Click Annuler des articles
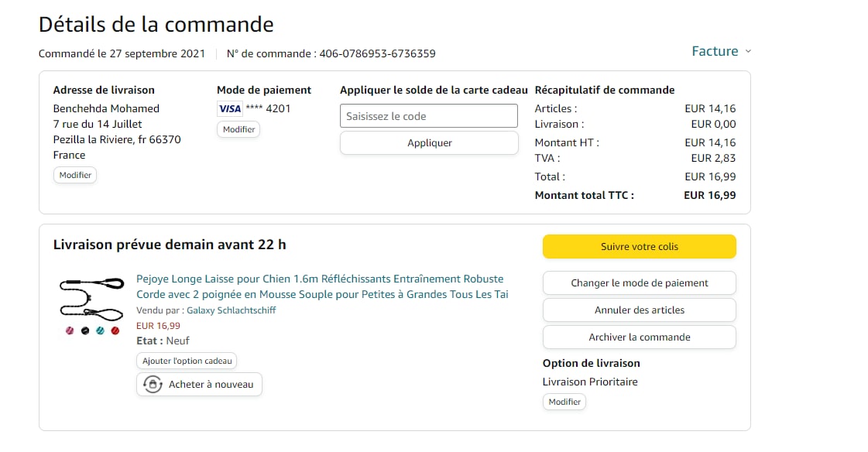 click(639, 310)
